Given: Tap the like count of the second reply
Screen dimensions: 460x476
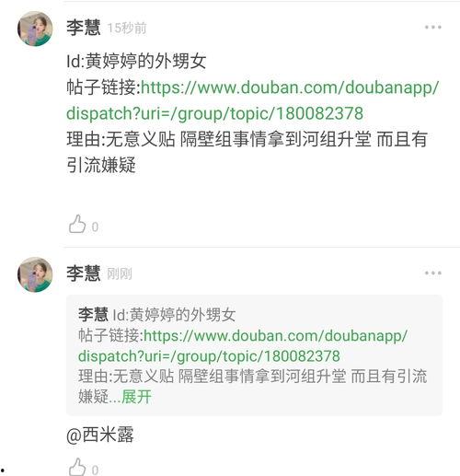Looking at the screenshot, I should pos(95,470).
